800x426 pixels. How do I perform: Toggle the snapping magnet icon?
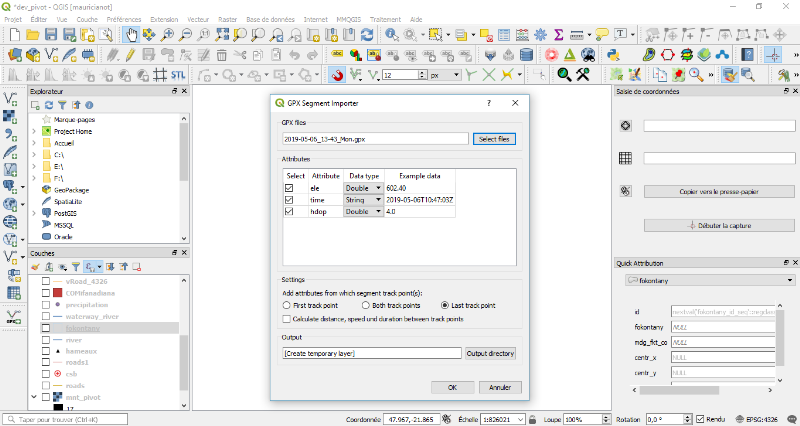[338, 74]
